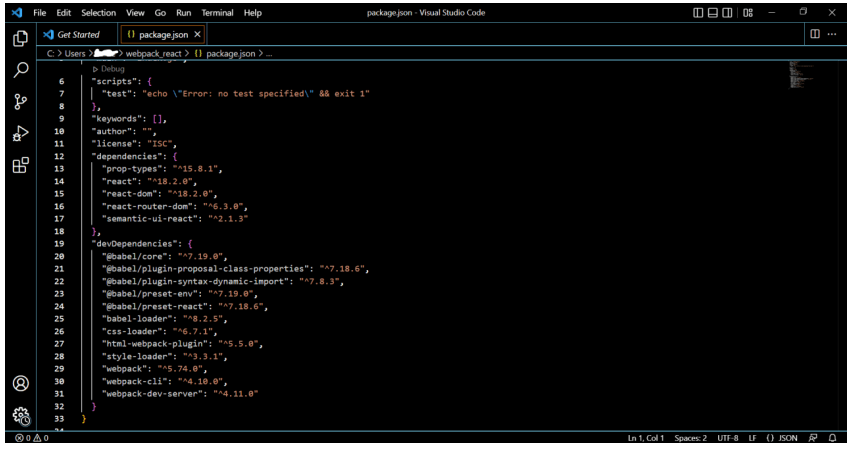The width and height of the screenshot is (857, 451).
Task: Open the Accounts menu icon
Action: click(21, 383)
